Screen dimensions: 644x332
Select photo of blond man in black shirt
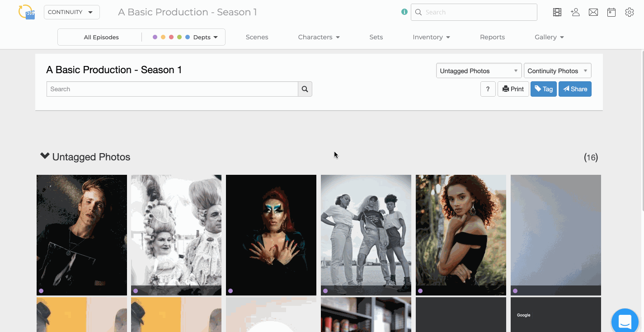tap(82, 235)
